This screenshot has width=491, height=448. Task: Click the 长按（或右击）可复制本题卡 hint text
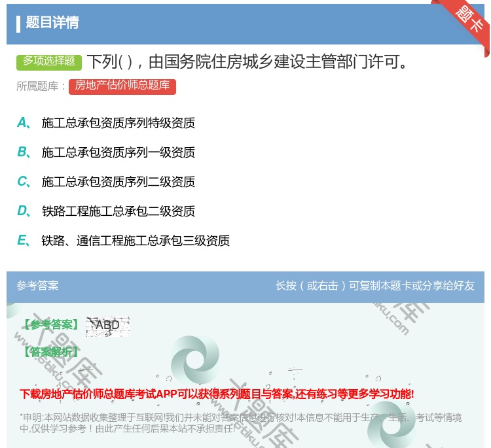point(375,286)
